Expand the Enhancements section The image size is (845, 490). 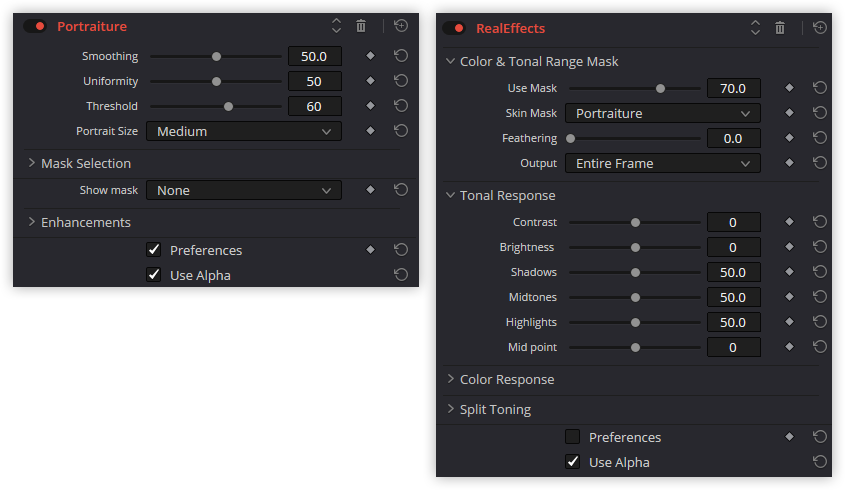coord(31,222)
